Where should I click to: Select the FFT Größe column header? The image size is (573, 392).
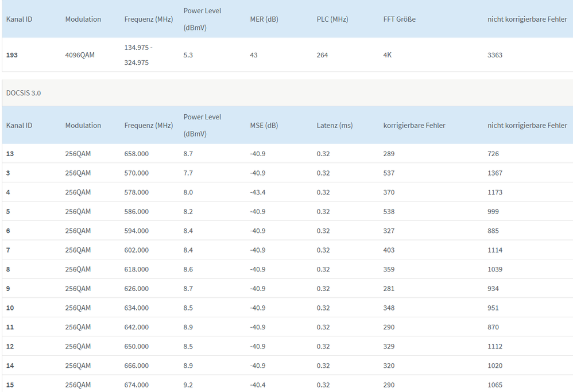coord(399,19)
